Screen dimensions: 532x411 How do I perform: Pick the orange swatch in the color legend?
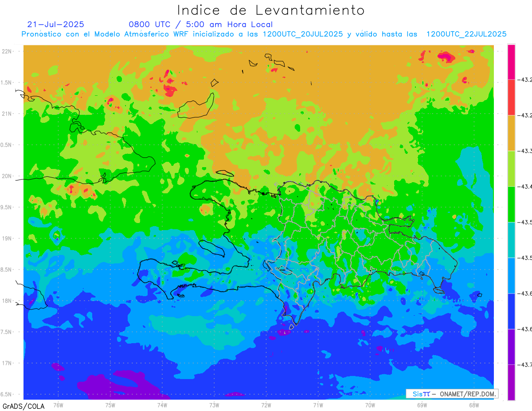(x=511, y=133)
